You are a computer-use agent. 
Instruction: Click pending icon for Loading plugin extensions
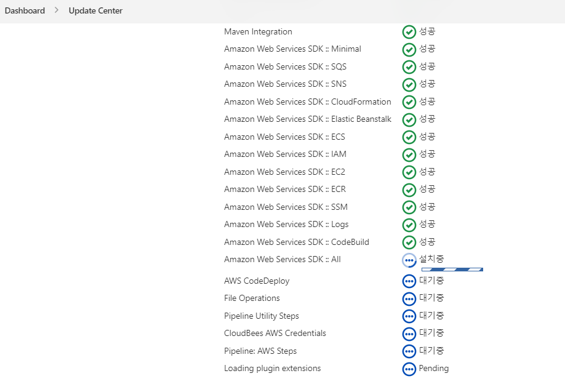pyautogui.click(x=409, y=369)
